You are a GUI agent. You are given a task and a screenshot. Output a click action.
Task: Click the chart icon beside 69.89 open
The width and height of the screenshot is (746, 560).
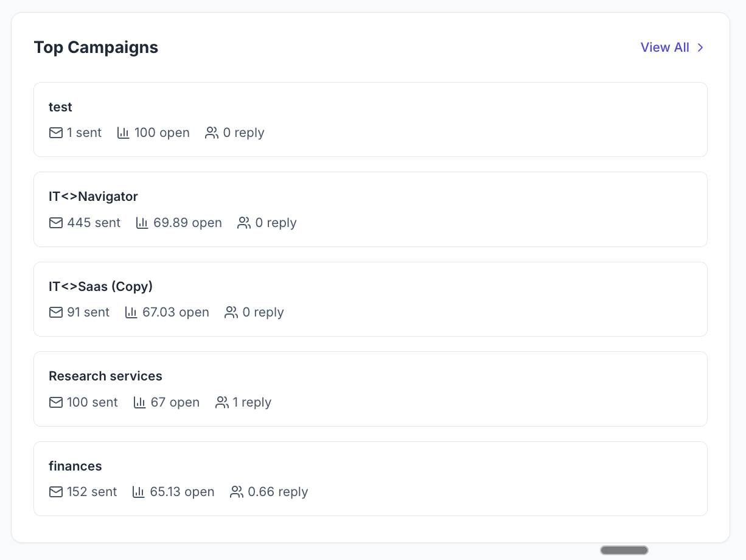pos(142,223)
